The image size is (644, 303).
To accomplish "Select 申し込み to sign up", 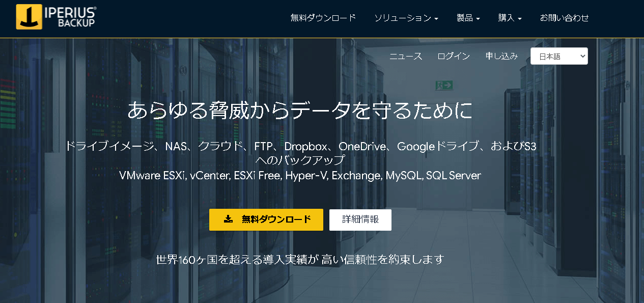I will click(x=501, y=56).
